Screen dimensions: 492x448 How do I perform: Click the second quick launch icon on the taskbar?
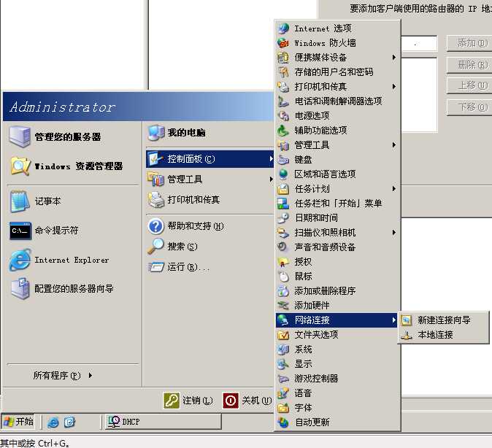[69, 422]
